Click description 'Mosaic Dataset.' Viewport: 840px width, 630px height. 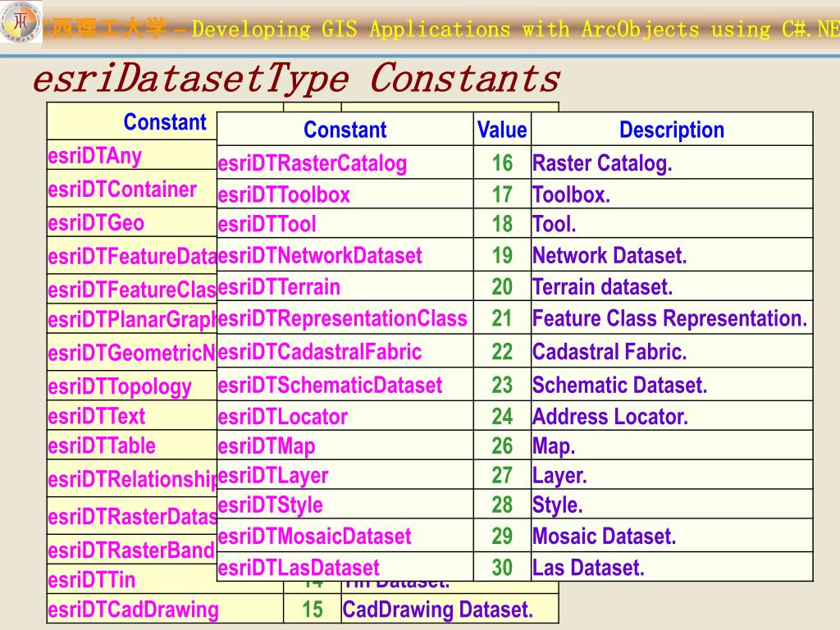point(605,536)
